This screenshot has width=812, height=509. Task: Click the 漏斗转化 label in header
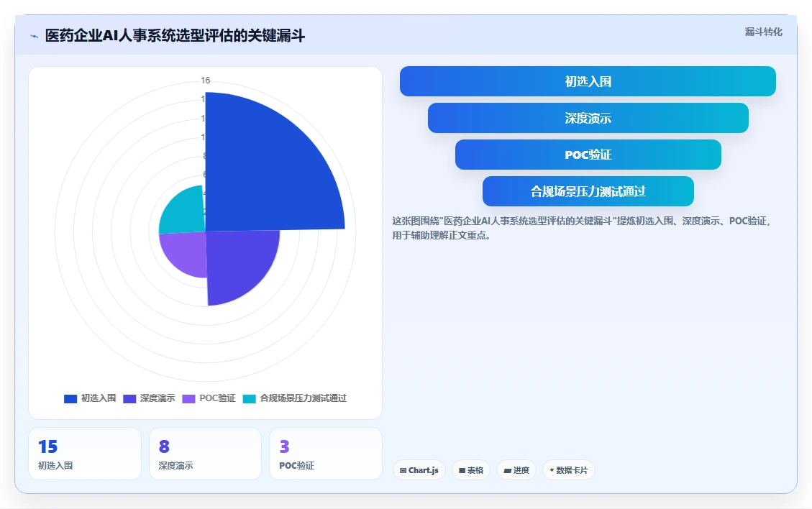pos(763,32)
